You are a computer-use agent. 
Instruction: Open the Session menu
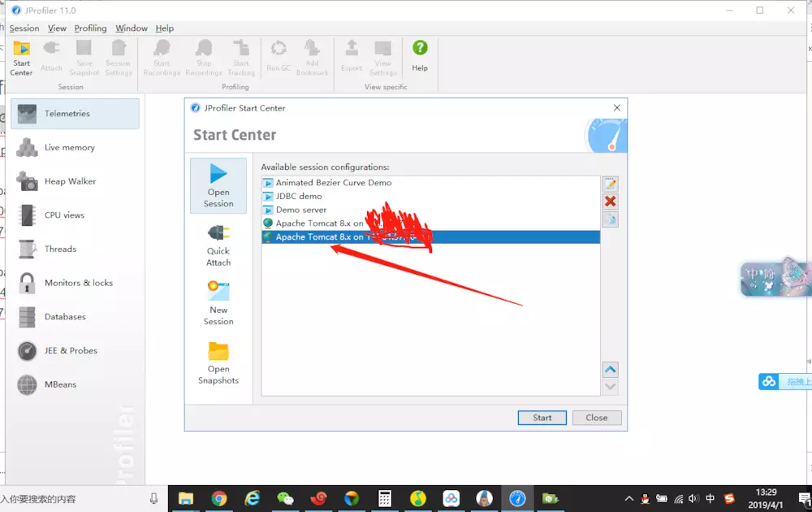pos(24,28)
